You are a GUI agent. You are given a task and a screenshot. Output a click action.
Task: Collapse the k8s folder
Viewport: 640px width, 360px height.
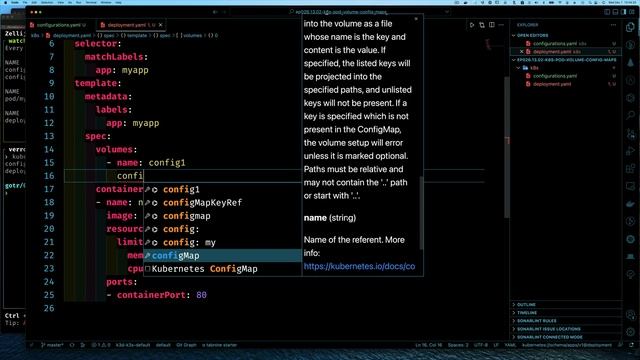565,68
